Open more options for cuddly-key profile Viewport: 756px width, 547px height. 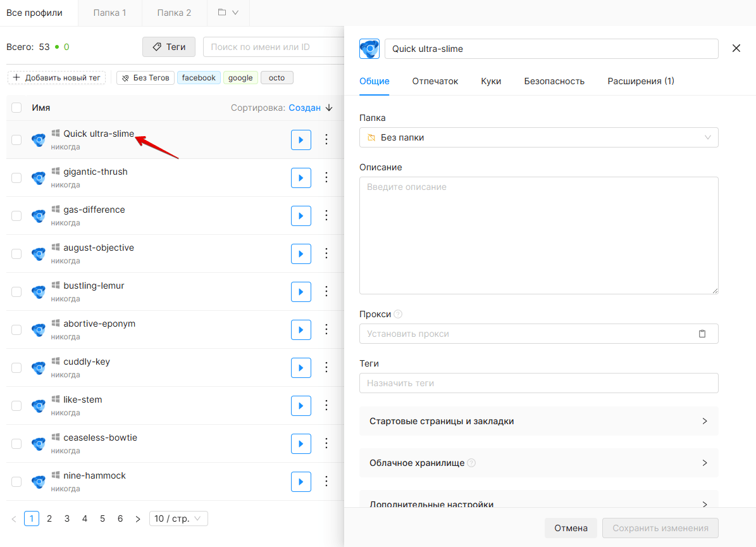click(x=326, y=368)
